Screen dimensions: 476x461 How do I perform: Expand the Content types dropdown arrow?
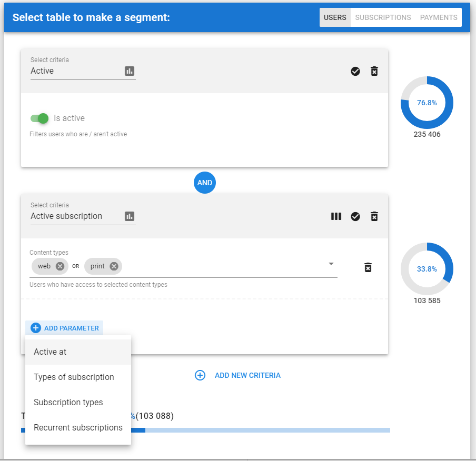pos(331,264)
